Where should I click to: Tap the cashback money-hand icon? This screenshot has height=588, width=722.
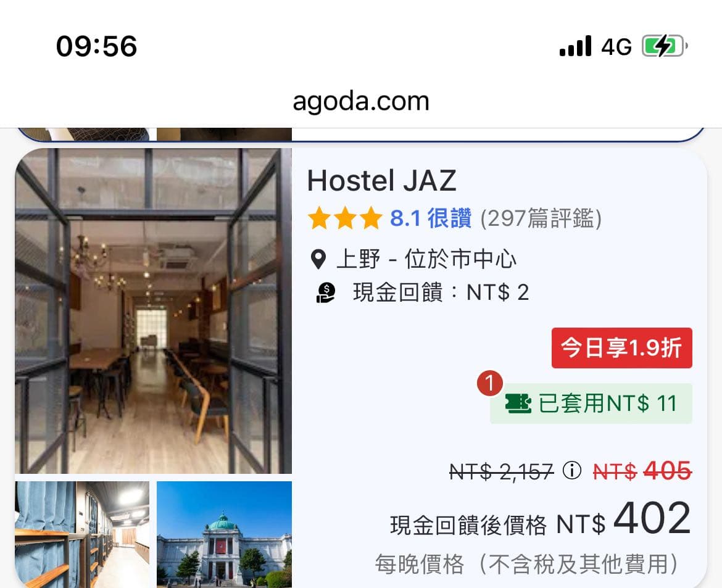326,293
